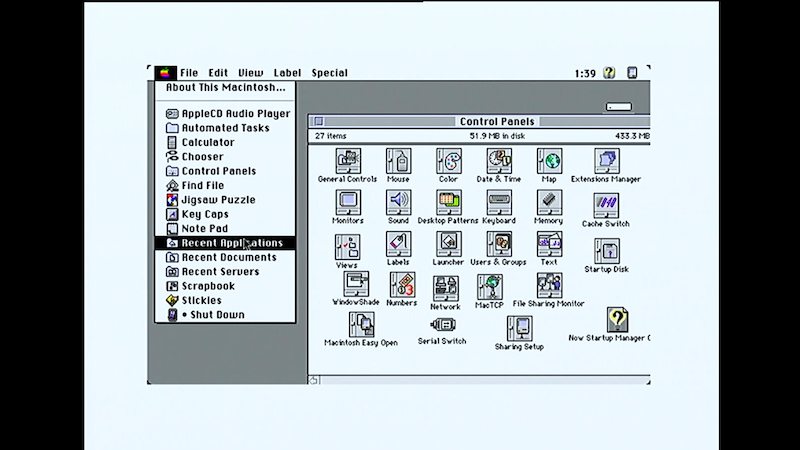The width and height of the screenshot is (800, 450).
Task: Open the Cache Switch icon
Action: pos(606,206)
